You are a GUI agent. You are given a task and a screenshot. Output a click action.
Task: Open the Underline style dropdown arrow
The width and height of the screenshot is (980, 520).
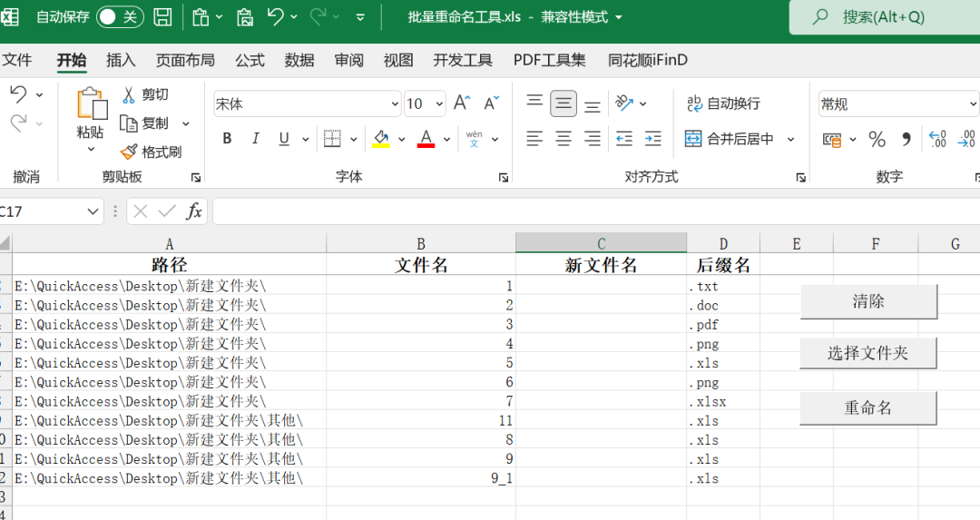306,140
